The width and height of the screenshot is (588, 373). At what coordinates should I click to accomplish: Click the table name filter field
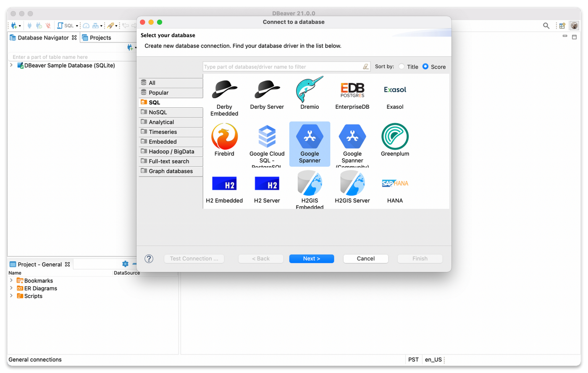[71, 57]
